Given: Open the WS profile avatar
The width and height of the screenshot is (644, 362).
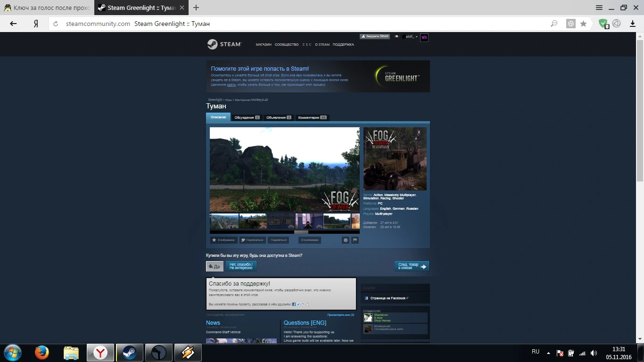Looking at the screenshot, I should [424, 37].
